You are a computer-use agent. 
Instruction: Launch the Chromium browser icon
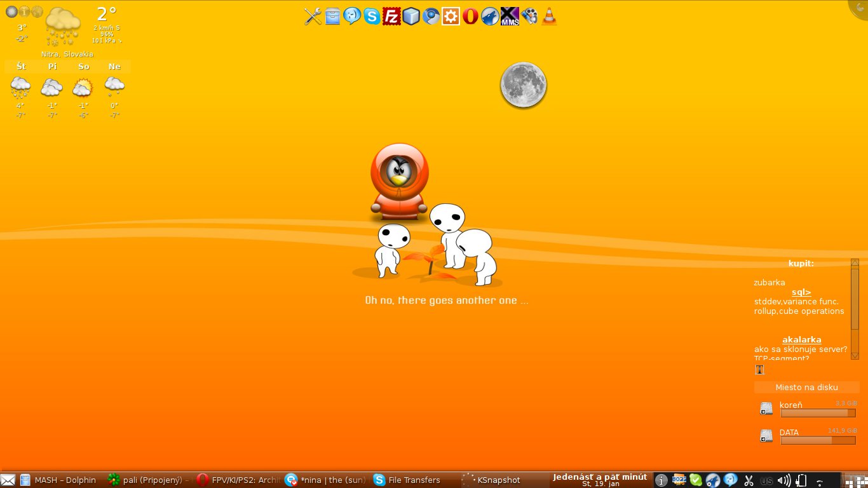pyautogui.click(x=431, y=16)
